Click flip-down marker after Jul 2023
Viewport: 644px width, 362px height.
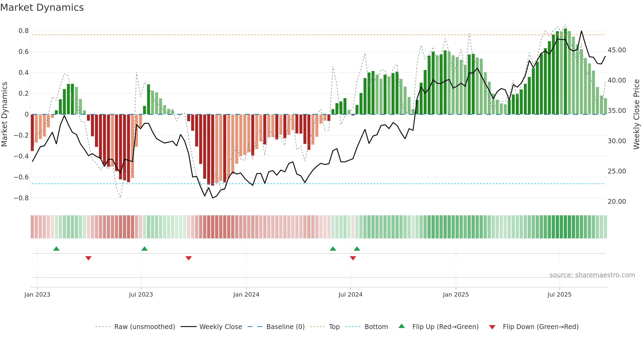point(189,258)
